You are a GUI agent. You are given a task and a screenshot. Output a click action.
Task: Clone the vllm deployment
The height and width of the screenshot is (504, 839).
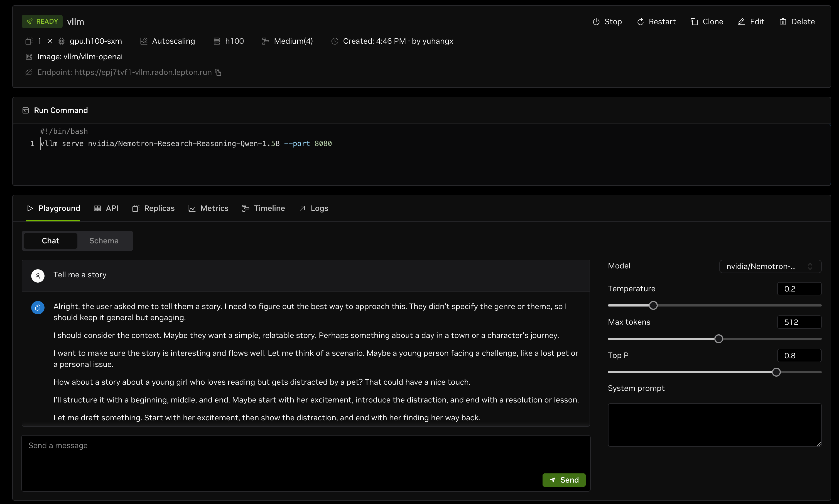(x=707, y=22)
